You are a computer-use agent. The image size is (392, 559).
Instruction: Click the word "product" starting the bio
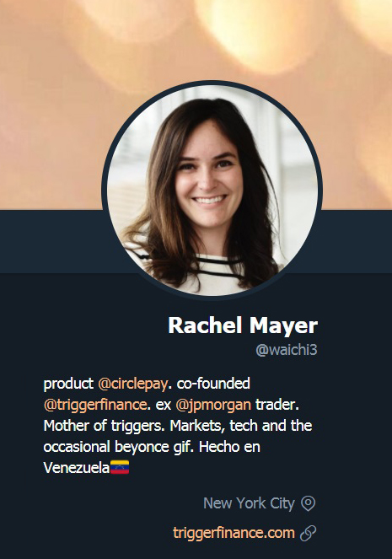click(68, 384)
